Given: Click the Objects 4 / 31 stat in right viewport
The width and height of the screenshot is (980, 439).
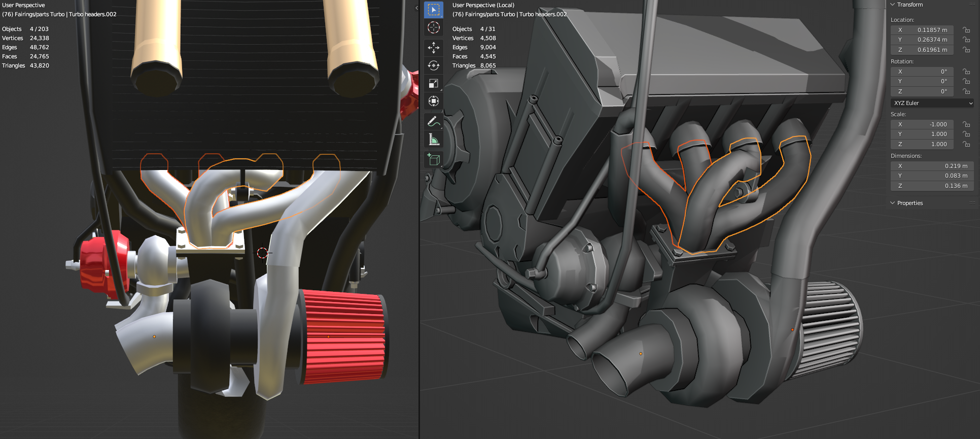Looking at the screenshot, I should 474,29.
